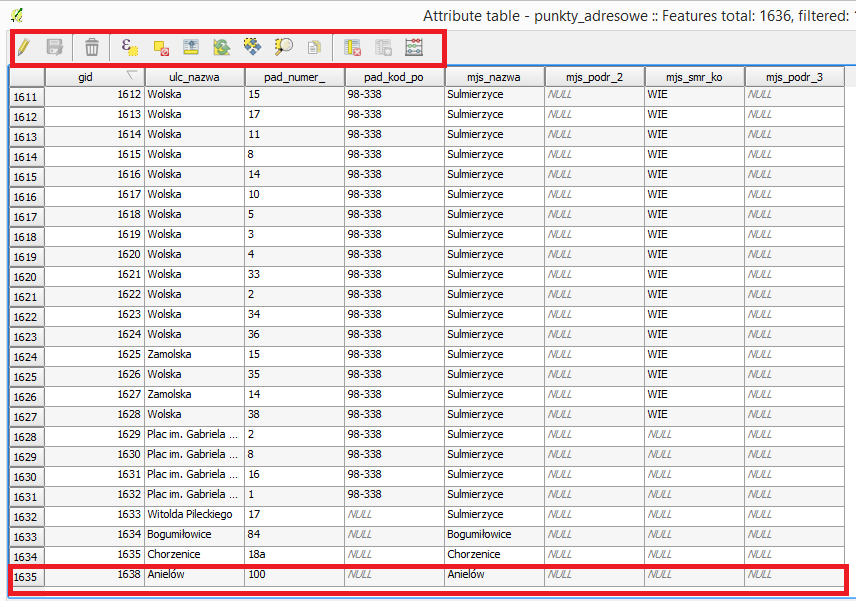Move selection to top of table
The image size is (856, 601).
191,47
